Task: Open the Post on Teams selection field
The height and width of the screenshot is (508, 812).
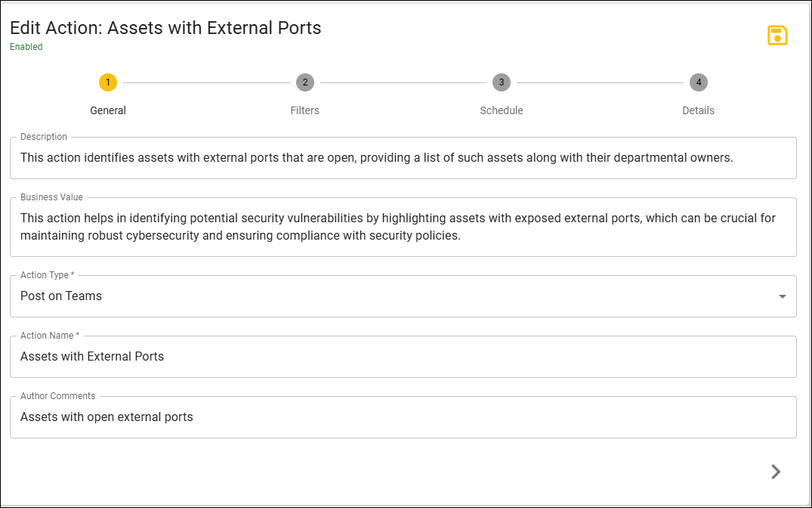Action: coord(403,296)
